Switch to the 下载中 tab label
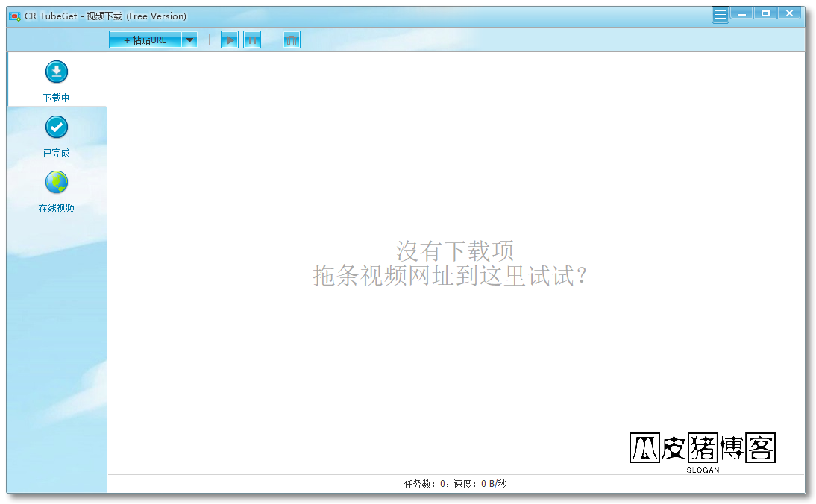The image size is (816, 504). tap(57, 98)
